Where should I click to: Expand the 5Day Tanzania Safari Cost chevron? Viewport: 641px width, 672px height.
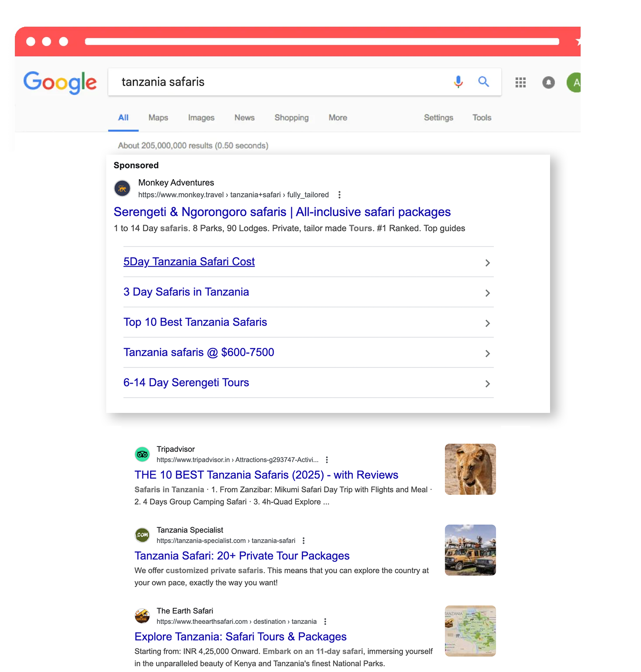coord(487,263)
